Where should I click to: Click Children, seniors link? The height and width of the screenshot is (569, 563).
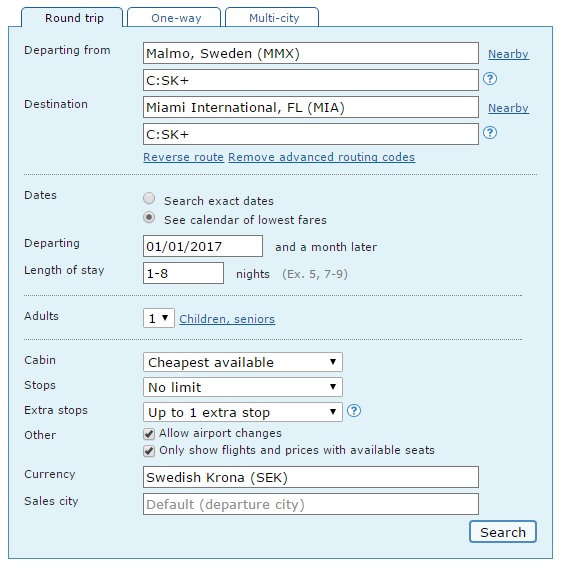[227, 319]
